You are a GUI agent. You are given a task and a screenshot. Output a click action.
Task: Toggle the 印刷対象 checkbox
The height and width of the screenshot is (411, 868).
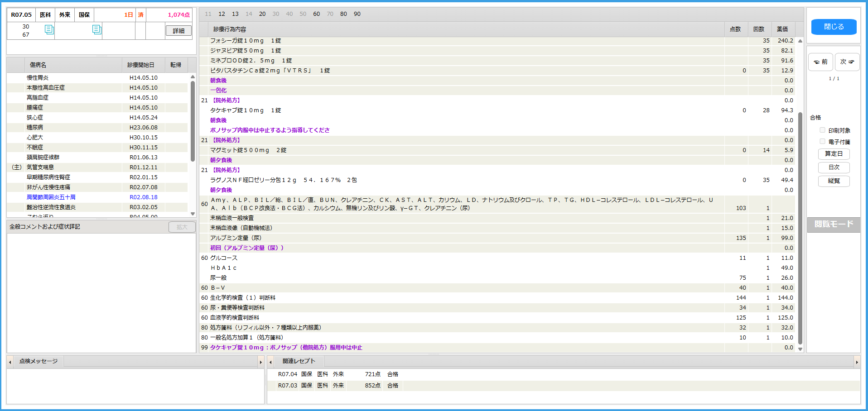pos(822,130)
